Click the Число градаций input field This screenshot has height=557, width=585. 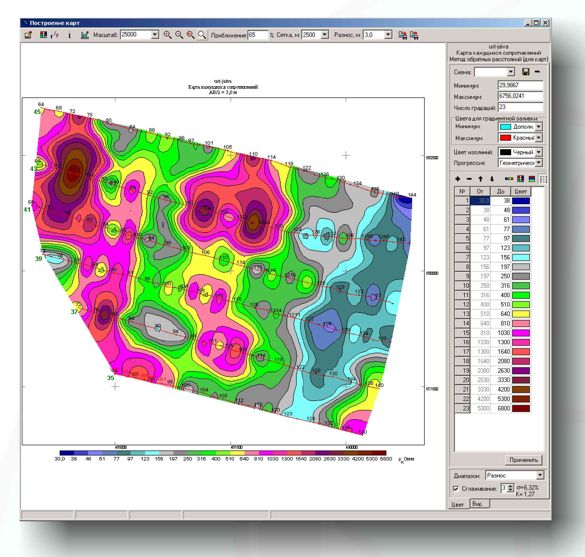pos(520,107)
